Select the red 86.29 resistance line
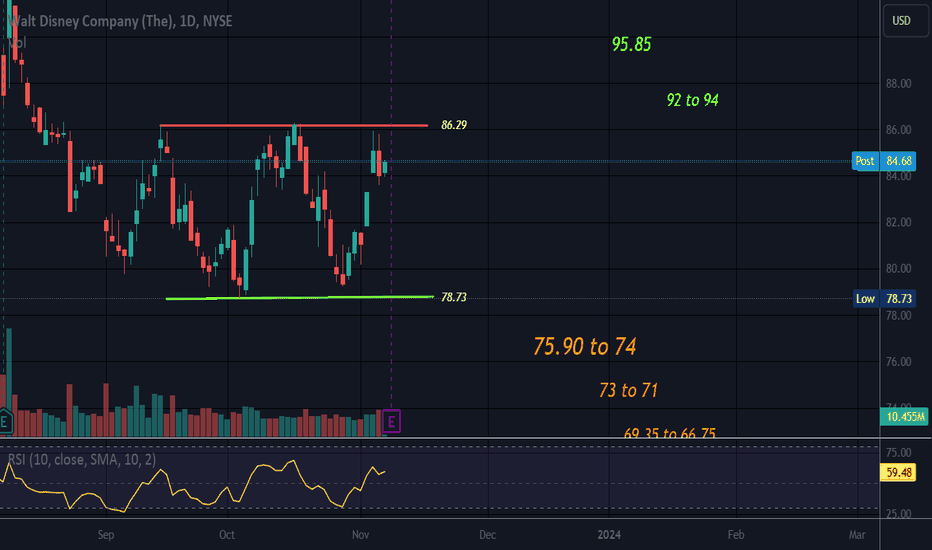 [x=294, y=125]
